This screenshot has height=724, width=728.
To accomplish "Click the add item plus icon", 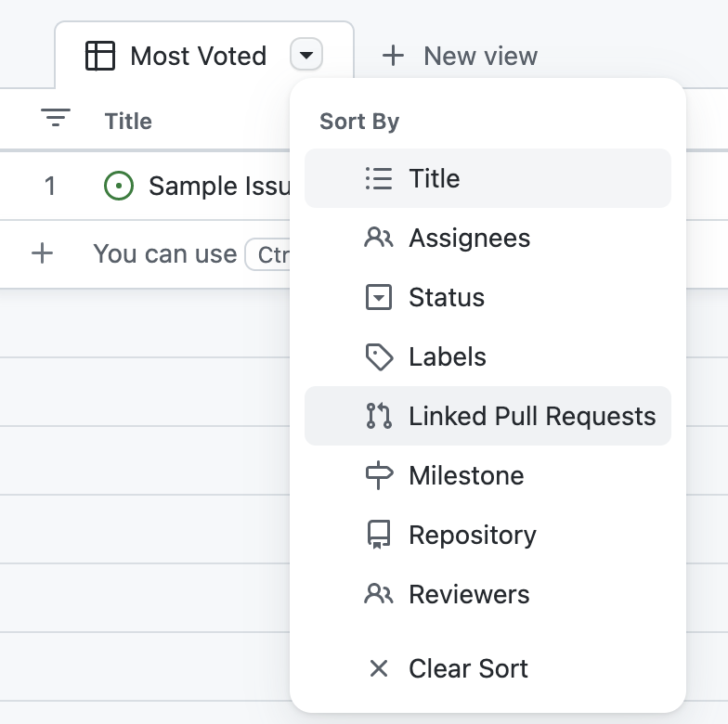I will coord(42,253).
